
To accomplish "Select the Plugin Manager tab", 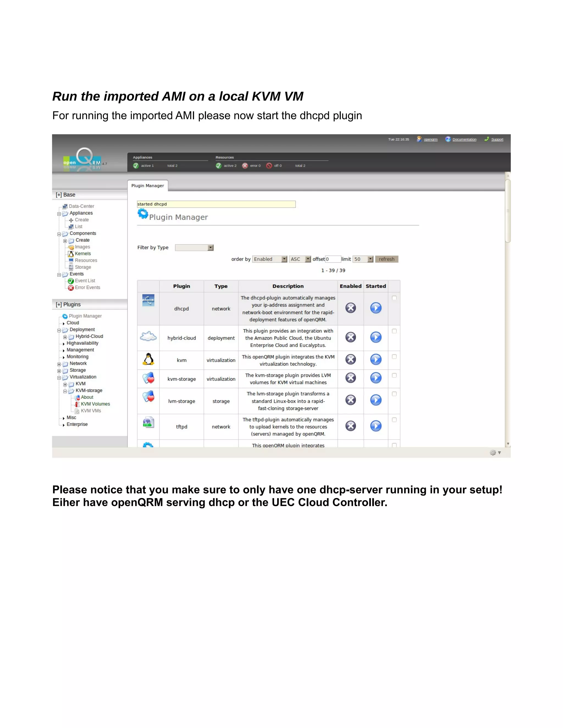I will click(x=147, y=186).
